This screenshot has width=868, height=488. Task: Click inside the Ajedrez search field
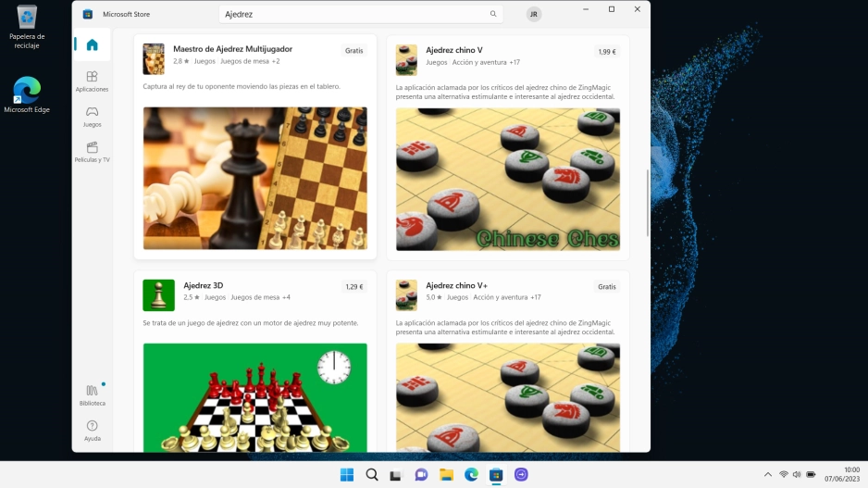[352, 14]
